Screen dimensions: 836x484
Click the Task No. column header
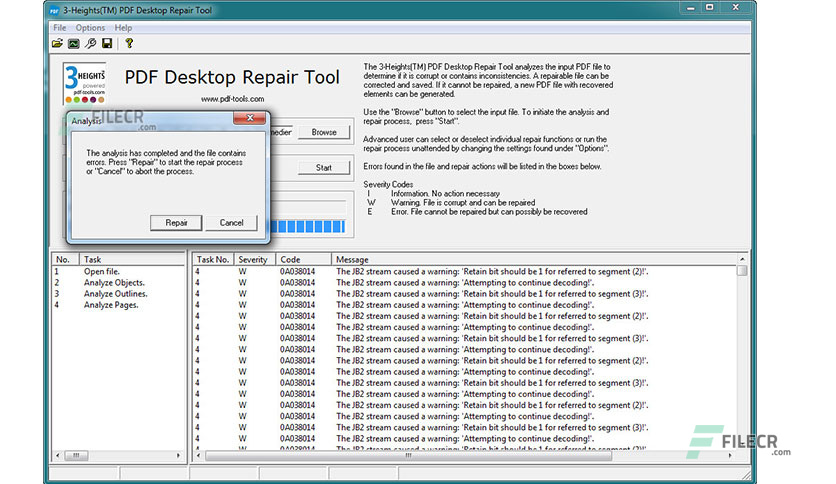(213, 260)
